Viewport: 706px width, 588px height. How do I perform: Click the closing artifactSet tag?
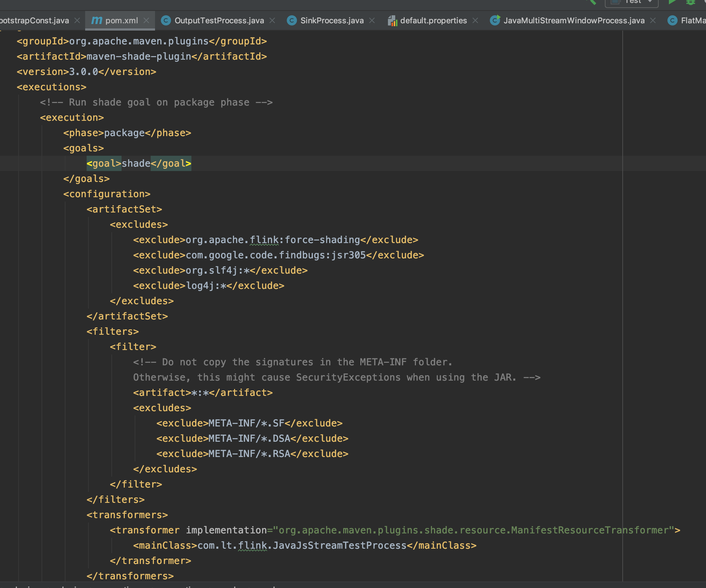click(x=127, y=316)
